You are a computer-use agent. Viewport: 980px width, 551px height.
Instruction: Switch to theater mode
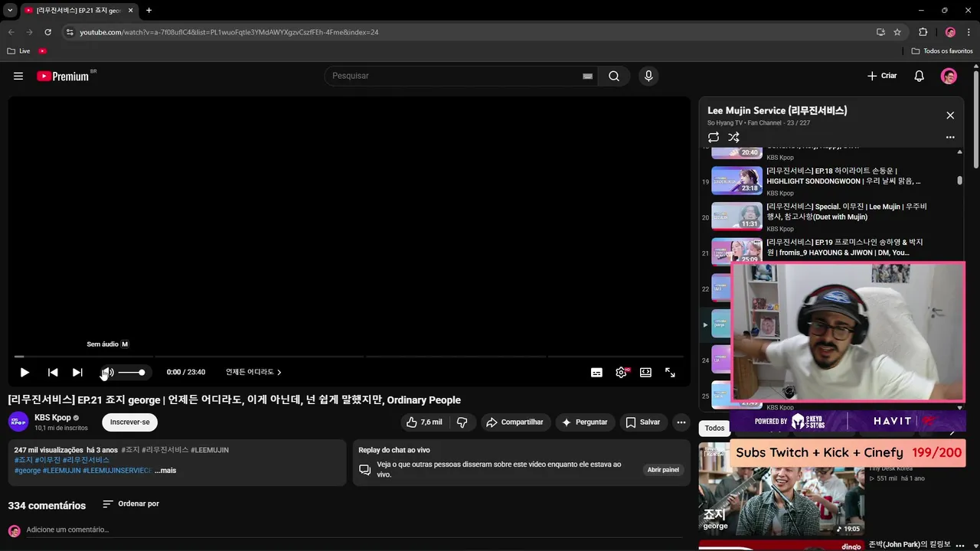[645, 372]
